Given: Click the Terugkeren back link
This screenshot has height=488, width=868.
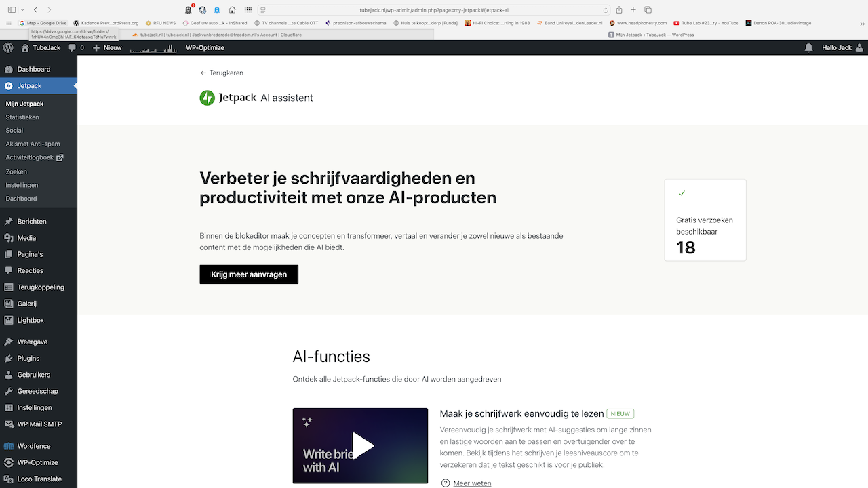Looking at the screenshot, I should pyautogui.click(x=221, y=73).
